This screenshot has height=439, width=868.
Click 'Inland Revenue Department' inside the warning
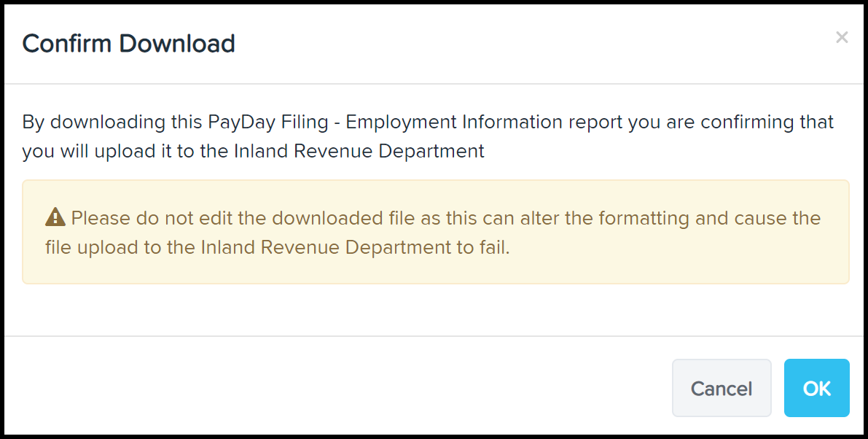tap(326, 247)
